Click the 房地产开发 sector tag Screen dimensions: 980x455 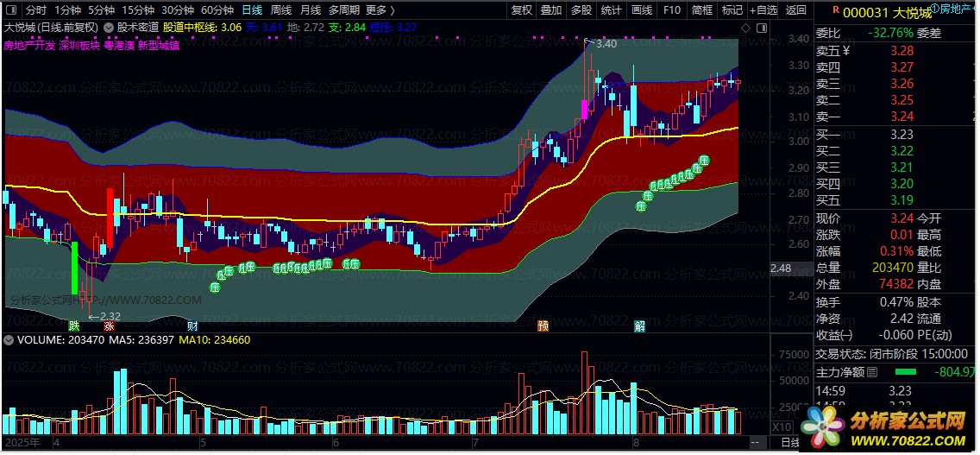pos(29,45)
